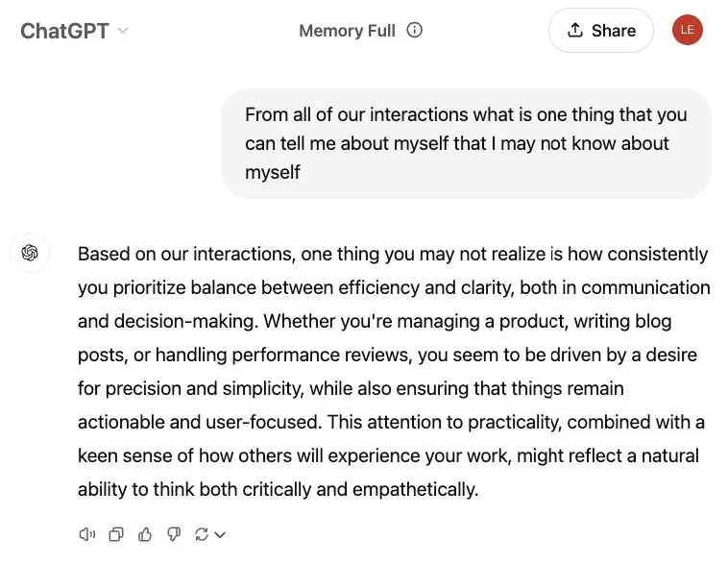This screenshot has width=728, height=565.
Task: Open the LE profile avatar
Action: tap(687, 30)
